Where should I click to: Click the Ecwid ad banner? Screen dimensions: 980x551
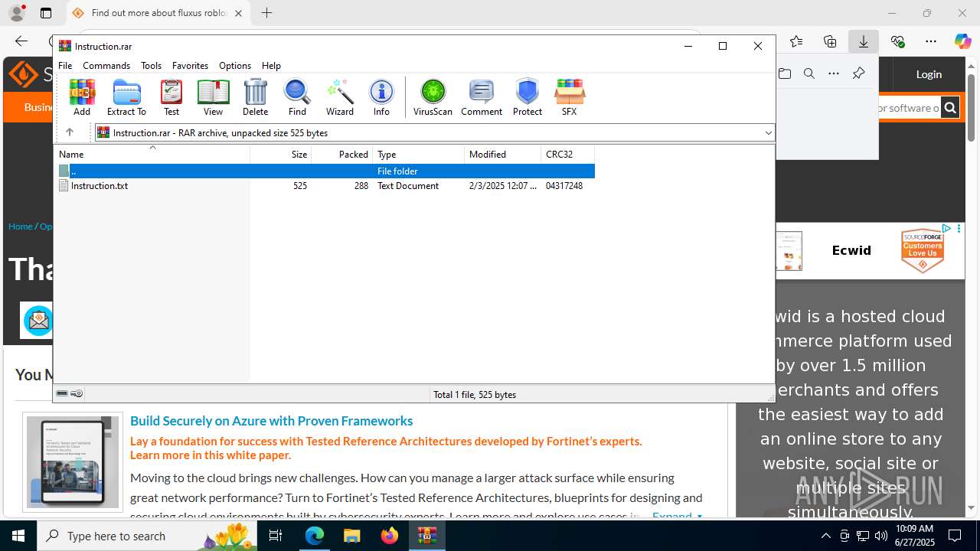point(871,251)
